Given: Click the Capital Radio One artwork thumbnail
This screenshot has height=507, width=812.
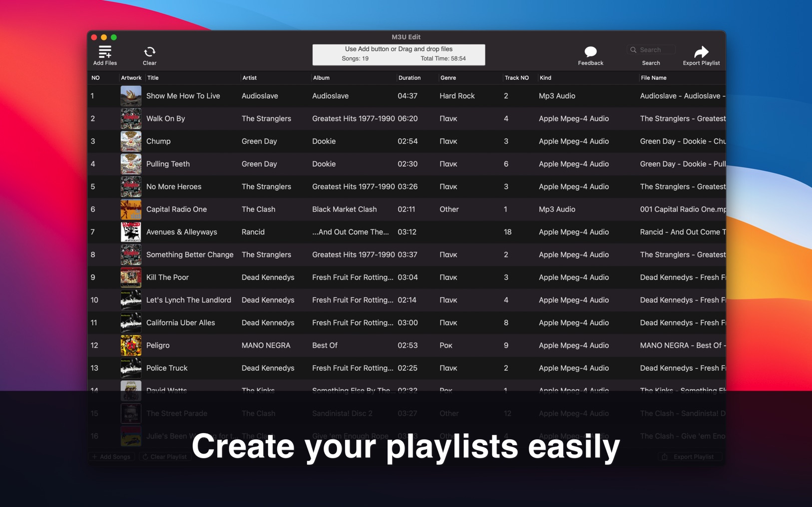Looking at the screenshot, I should pos(131,210).
